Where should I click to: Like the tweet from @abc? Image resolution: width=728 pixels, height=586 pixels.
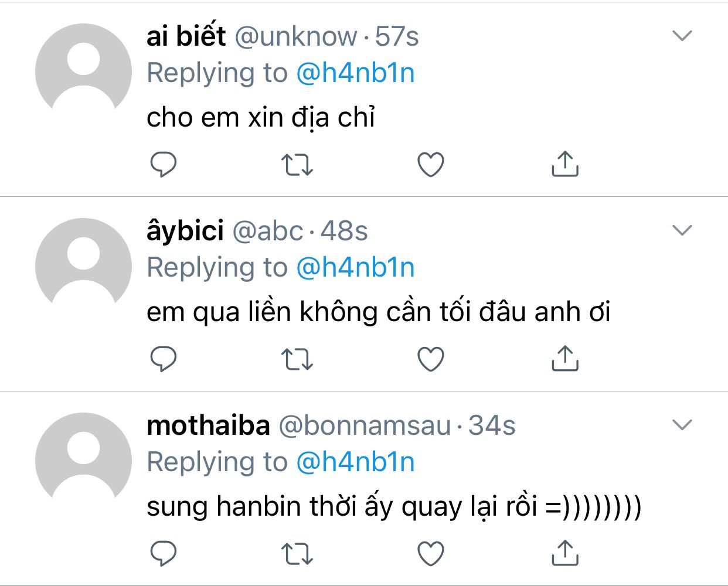431,359
